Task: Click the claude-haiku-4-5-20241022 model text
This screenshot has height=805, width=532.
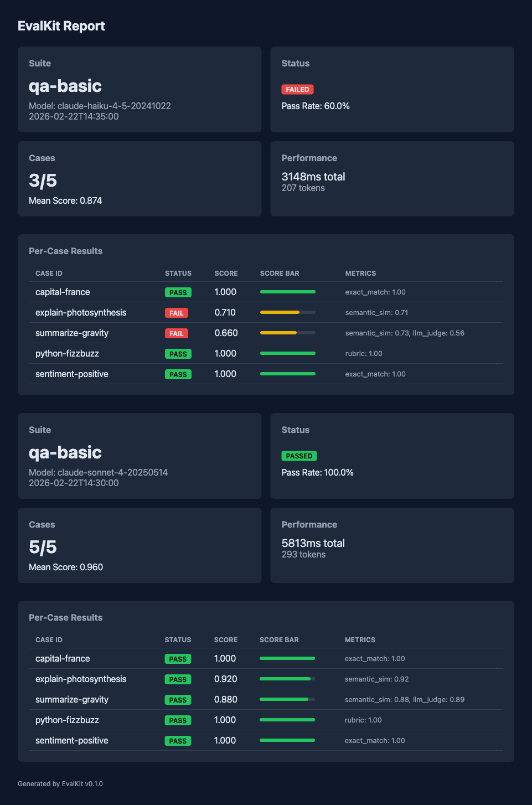Action: tap(100, 106)
